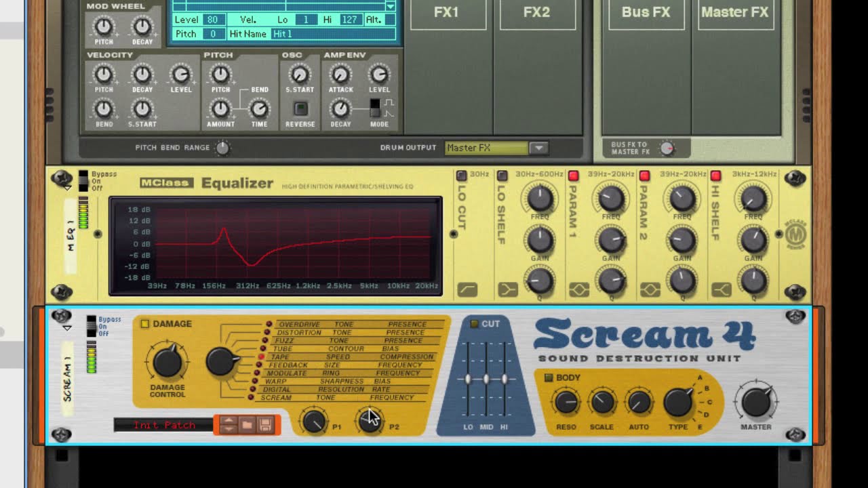Image resolution: width=868 pixels, height=488 pixels.
Task: Click the Amp Env Attack knob
Action: click(340, 74)
